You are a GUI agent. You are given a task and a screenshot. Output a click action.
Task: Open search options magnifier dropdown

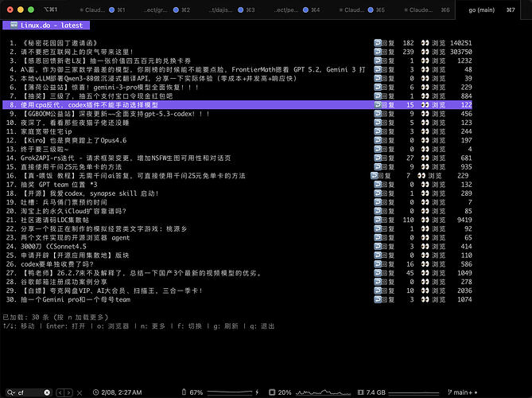11,392
